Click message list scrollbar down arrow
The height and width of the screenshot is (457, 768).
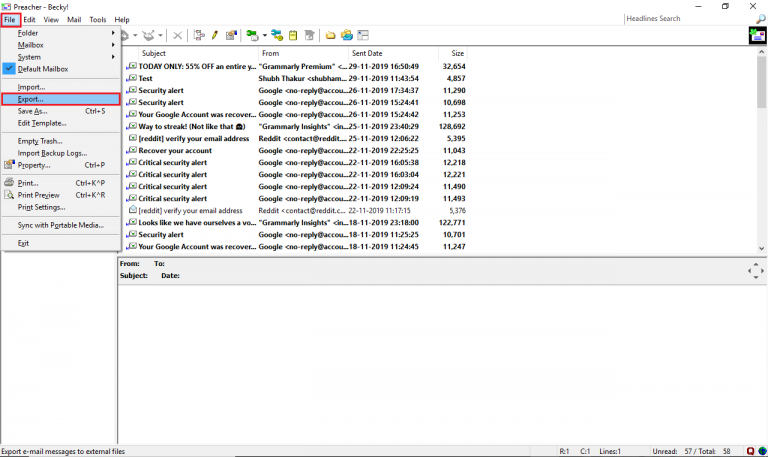[762, 248]
